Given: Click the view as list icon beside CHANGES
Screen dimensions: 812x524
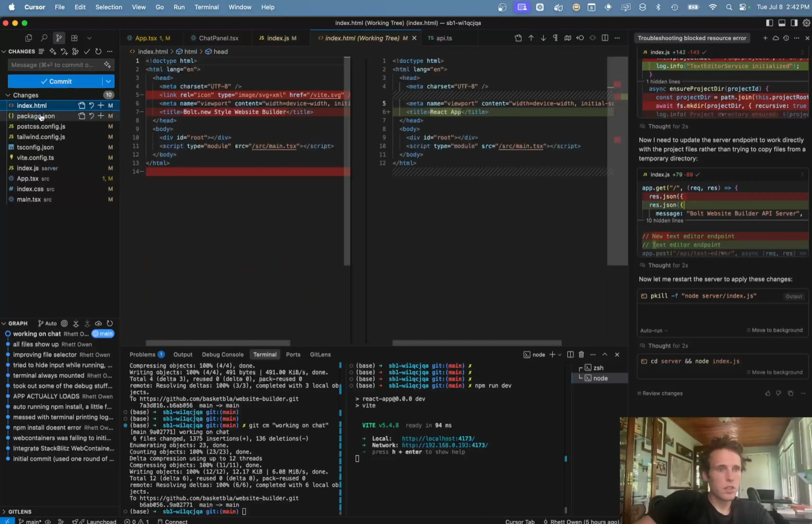Looking at the screenshot, I should 41,51.
